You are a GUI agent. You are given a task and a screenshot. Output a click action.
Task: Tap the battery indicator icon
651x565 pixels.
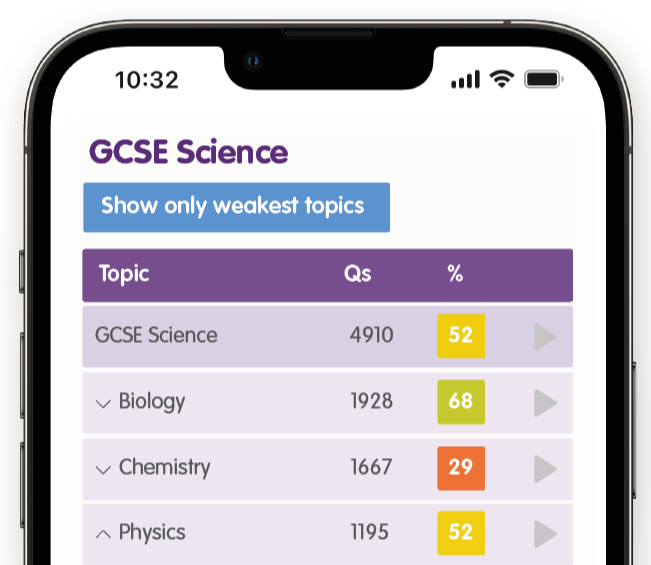click(544, 79)
